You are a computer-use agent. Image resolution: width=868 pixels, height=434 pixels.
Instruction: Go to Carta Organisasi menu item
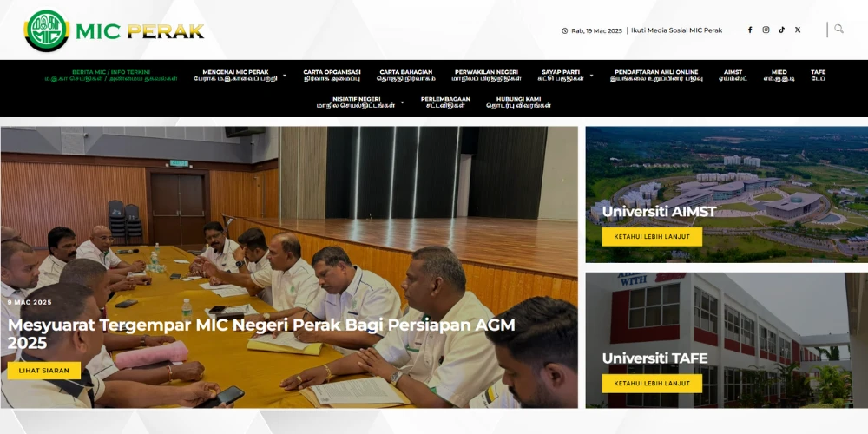(x=332, y=76)
